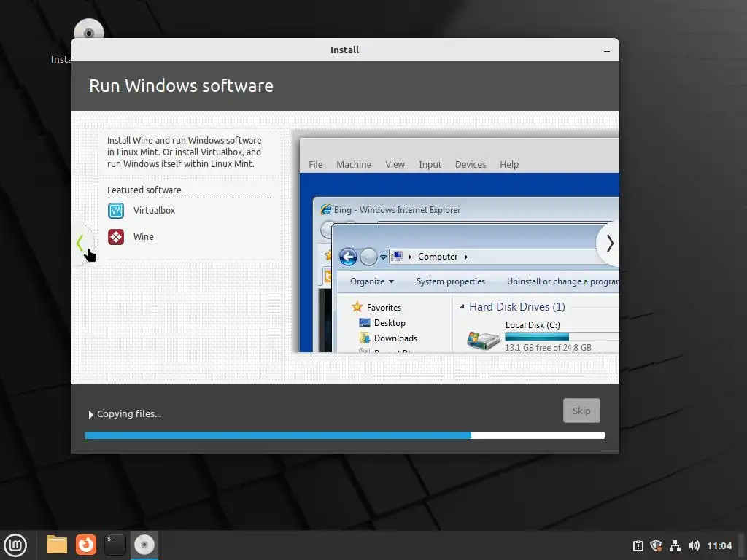The height and width of the screenshot is (560, 747).
Task: Click the Wine text label
Action: coord(144,237)
